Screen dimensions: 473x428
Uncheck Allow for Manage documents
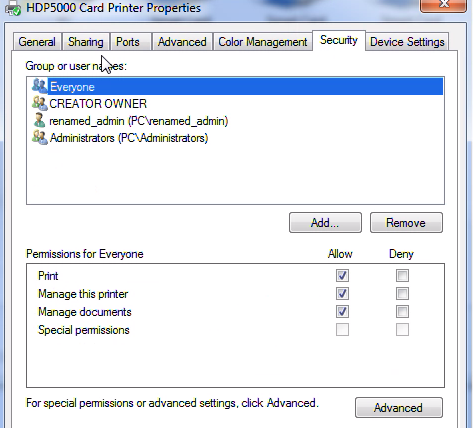[342, 312]
